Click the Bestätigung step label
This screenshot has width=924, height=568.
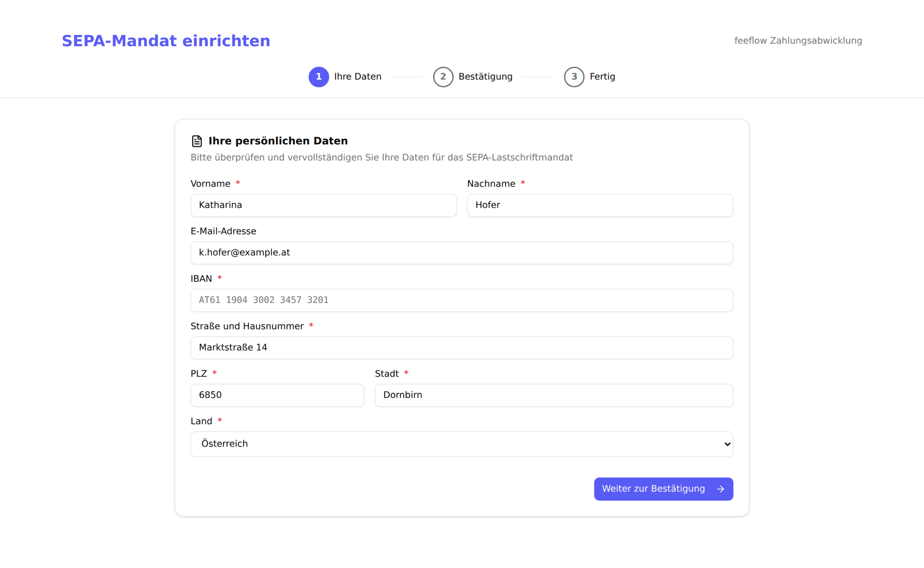[x=485, y=77]
